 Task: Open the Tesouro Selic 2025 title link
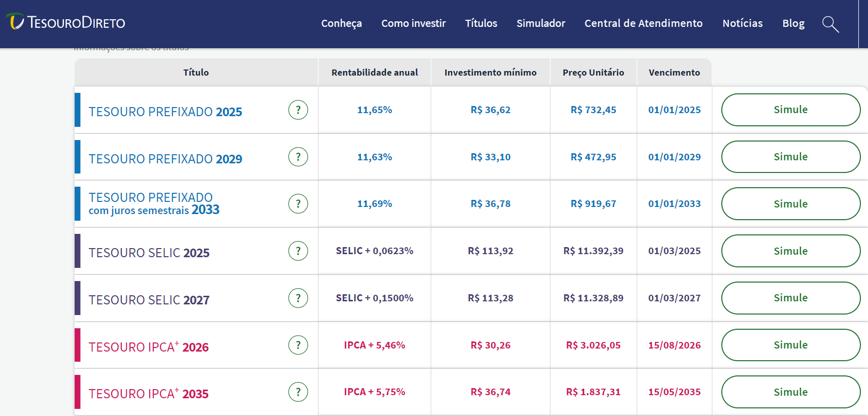coord(149,253)
